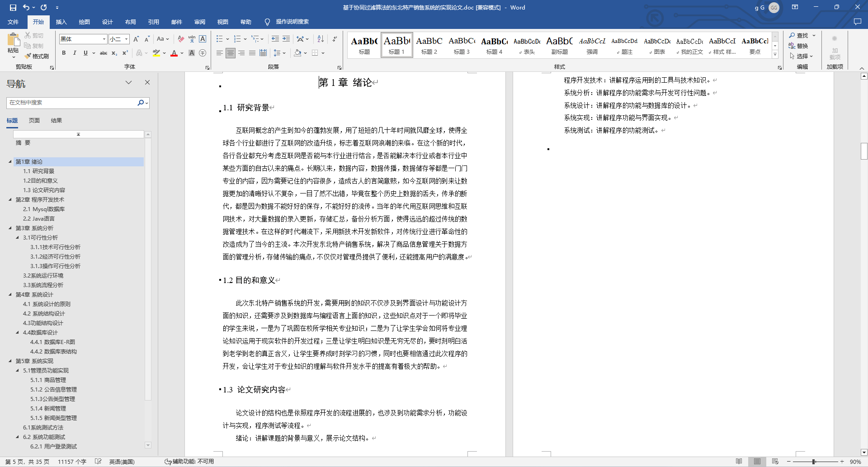
Task: Decrease font size with the shrink font icon
Action: [x=147, y=39]
